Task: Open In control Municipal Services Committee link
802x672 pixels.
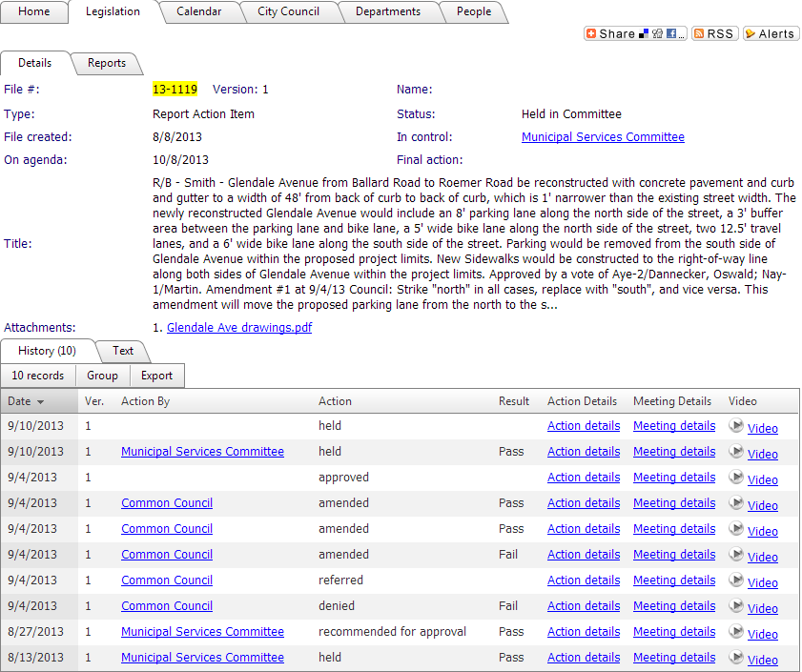Action: [603, 137]
